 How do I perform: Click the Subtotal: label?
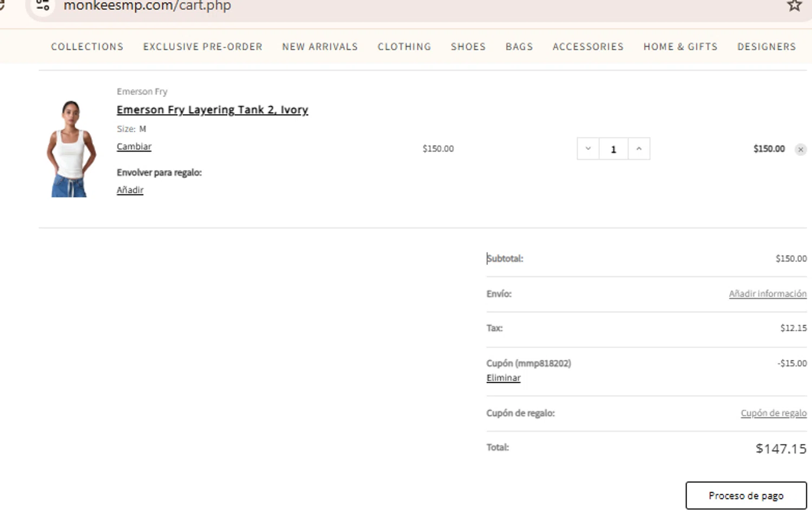(505, 258)
